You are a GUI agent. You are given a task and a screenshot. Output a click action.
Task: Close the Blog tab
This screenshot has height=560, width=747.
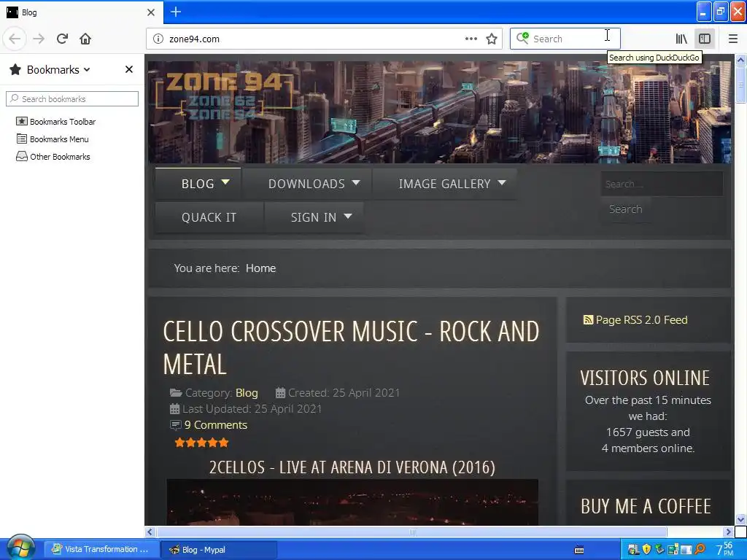(x=151, y=12)
